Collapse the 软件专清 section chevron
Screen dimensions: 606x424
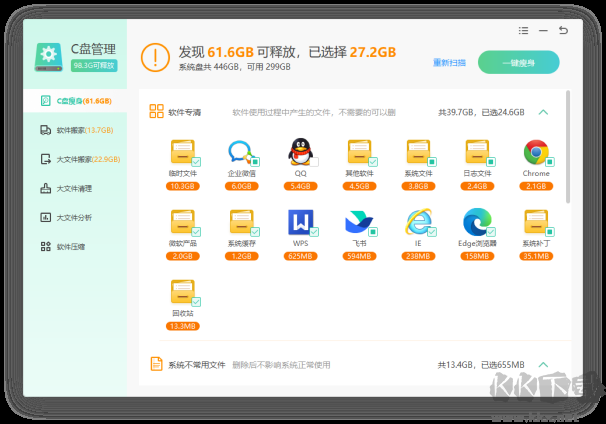click(x=543, y=112)
